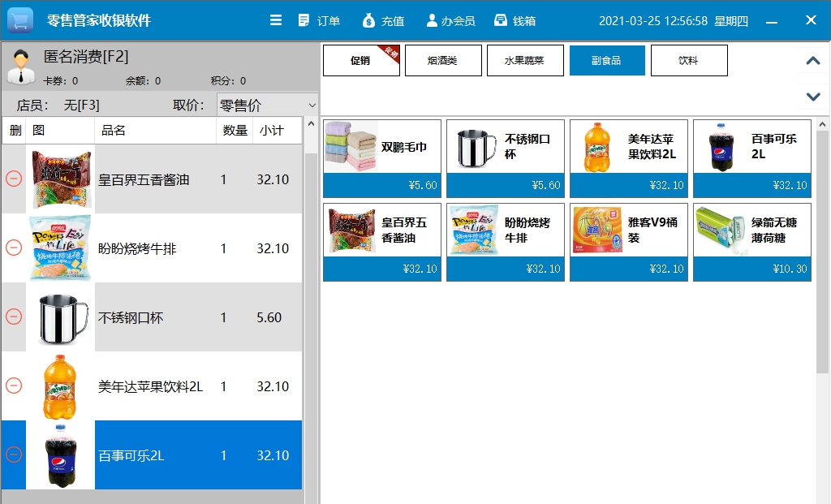Remove 百事可乐2L using its delete icon

[x=14, y=455]
